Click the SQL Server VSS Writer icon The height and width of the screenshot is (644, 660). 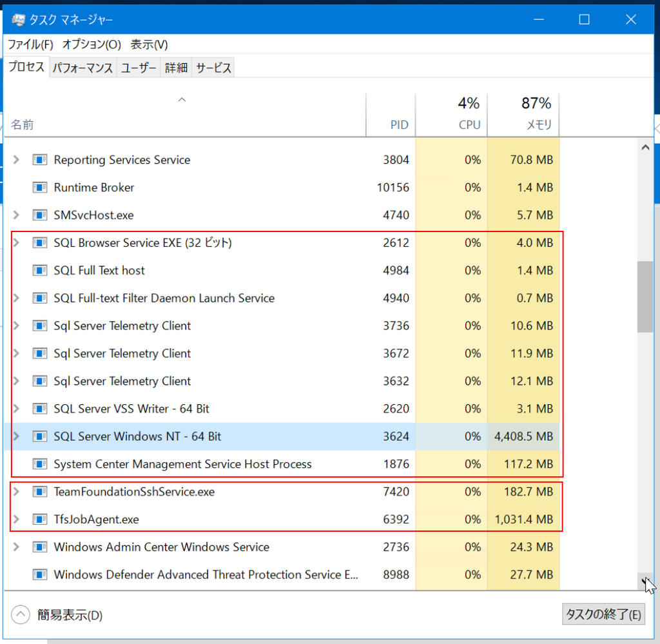point(39,409)
